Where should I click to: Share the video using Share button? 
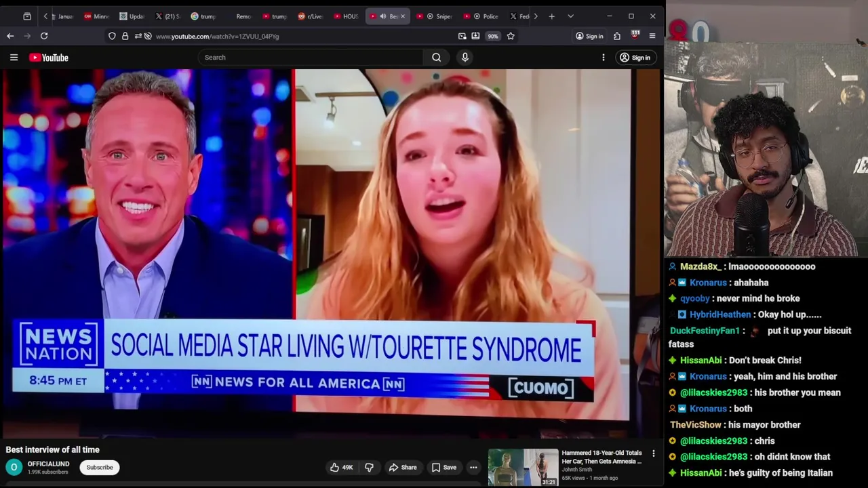pos(403,468)
